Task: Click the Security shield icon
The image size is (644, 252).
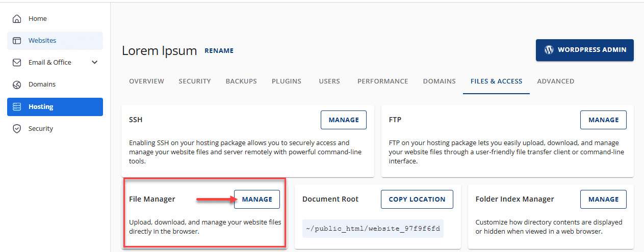Action: point(17,129)
